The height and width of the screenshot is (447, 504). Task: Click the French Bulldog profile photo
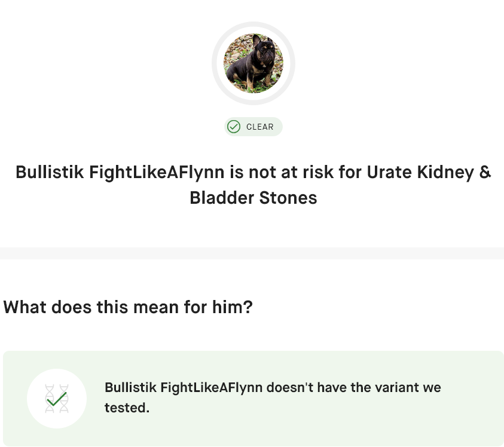click(x=253, y=63)
